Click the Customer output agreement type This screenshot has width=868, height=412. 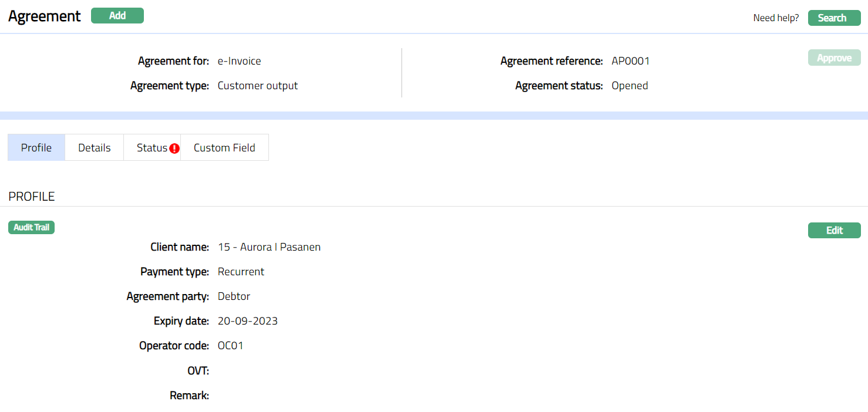tap(257, 86)
